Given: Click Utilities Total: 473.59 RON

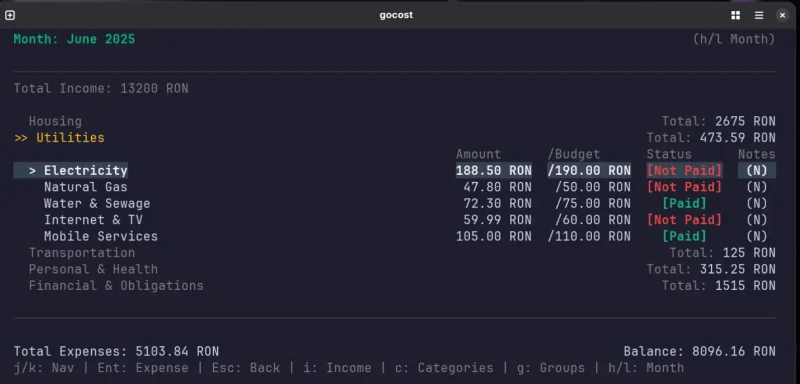Looking at the screenshot, I should 711,138.
